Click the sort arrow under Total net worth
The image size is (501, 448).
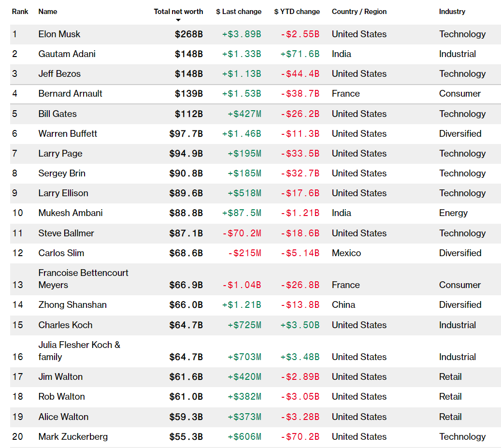178,20
